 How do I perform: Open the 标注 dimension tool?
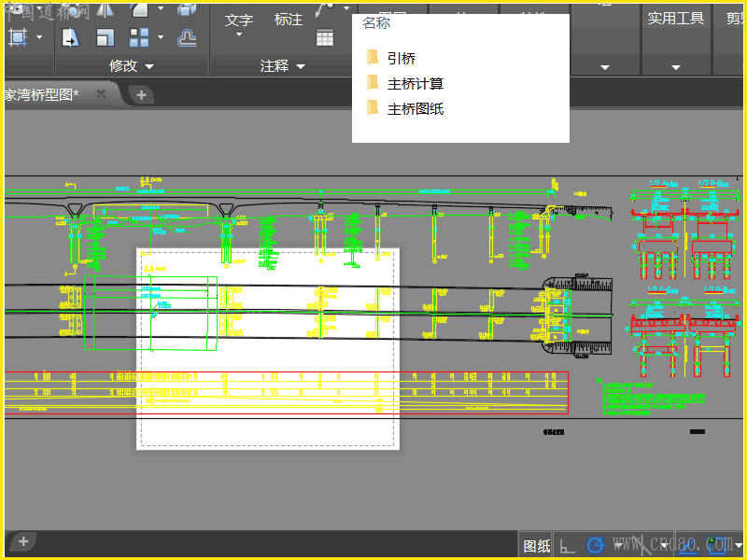(x=289, y=20)
